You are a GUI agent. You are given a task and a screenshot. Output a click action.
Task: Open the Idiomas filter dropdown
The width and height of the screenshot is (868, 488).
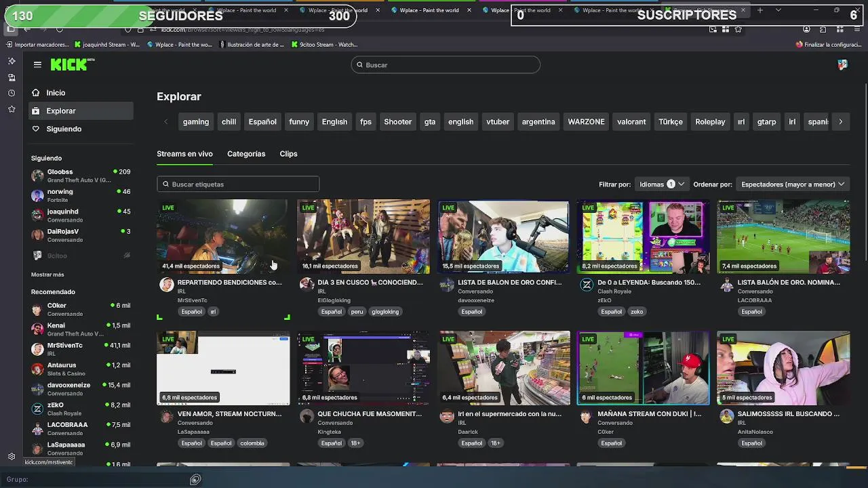click(x=662, y=184)
